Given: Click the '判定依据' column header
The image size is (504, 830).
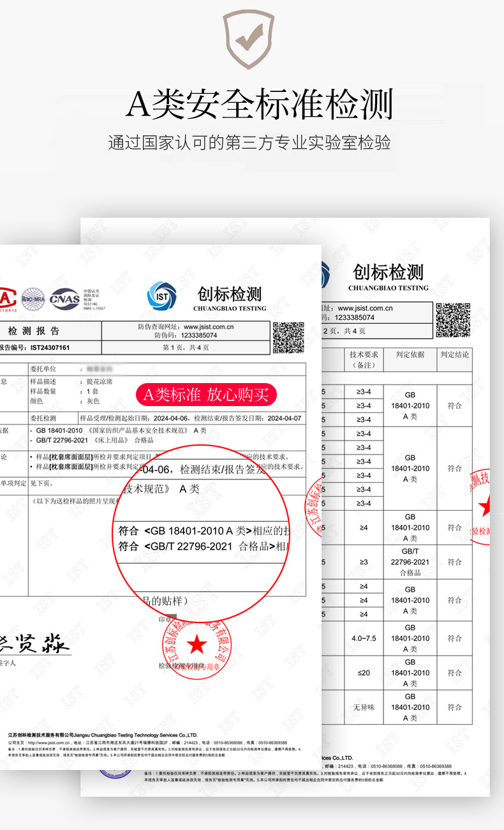Looking at the screenshot, I should [x=410, y=354].
